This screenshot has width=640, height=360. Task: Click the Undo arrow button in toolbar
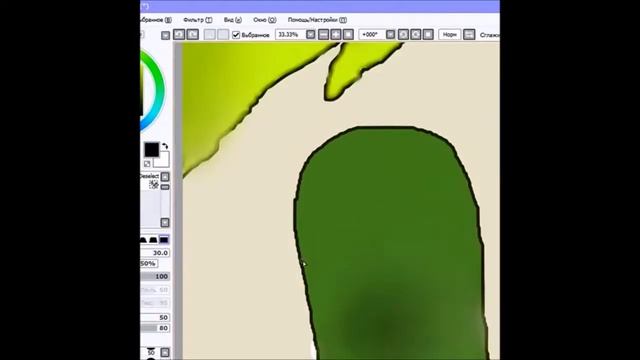click(x=179, y=35)
